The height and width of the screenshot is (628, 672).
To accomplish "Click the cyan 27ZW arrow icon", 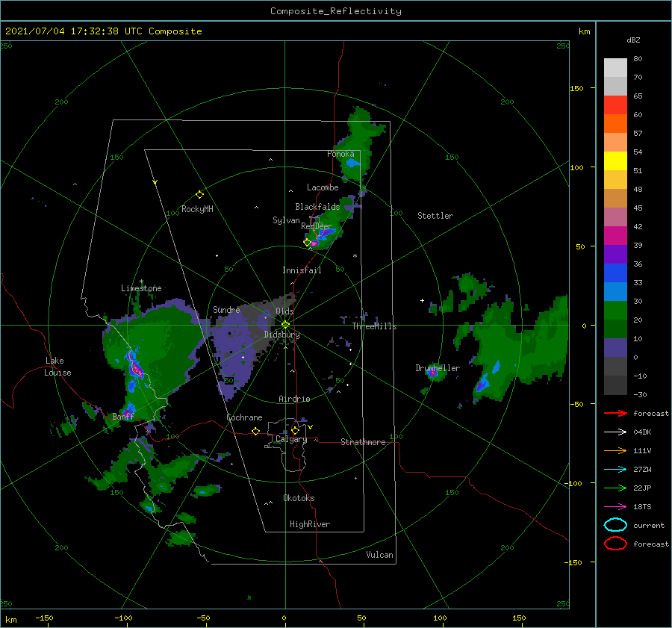I will tap(615, 470).
